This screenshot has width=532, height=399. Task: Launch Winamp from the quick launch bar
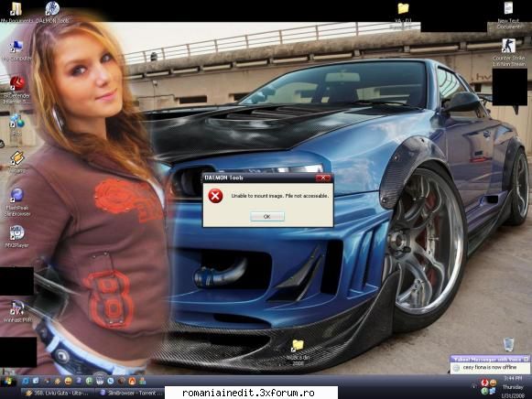point(58,382)
